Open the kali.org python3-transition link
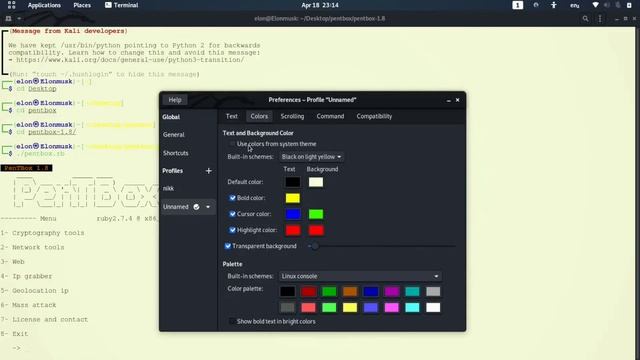Screen dimensions: 640x360 130,60
